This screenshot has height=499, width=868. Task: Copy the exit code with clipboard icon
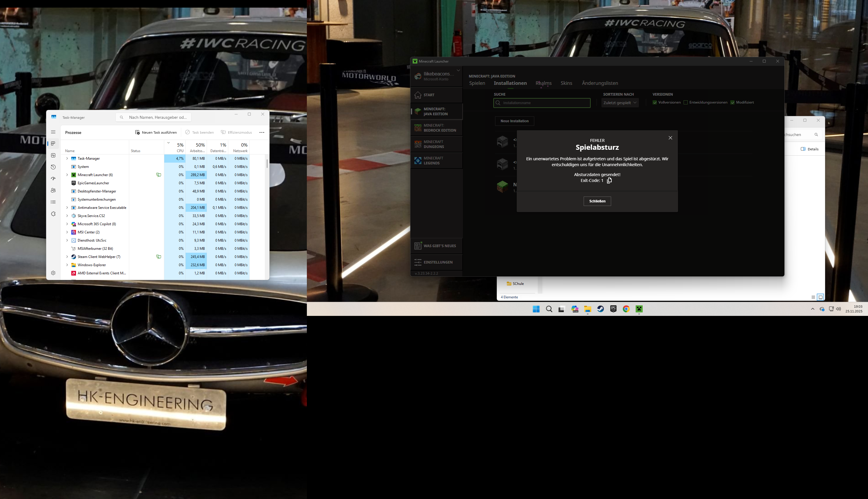(609, 180)
